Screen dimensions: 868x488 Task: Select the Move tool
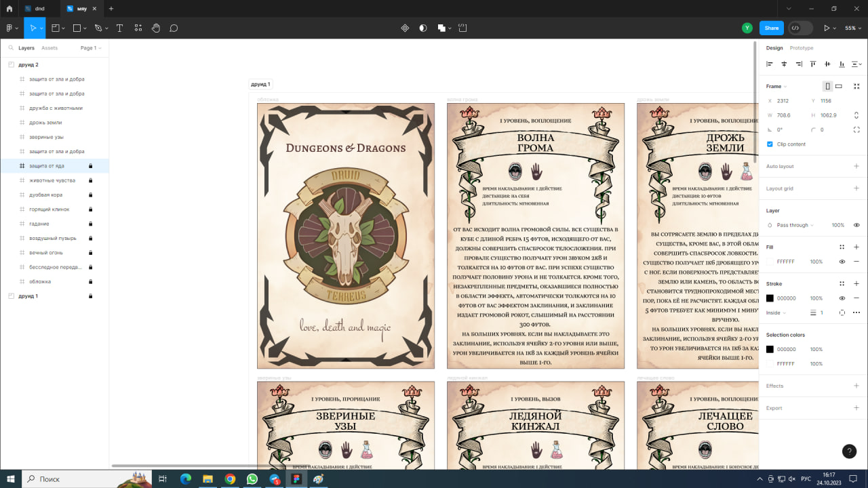point(32,28)
